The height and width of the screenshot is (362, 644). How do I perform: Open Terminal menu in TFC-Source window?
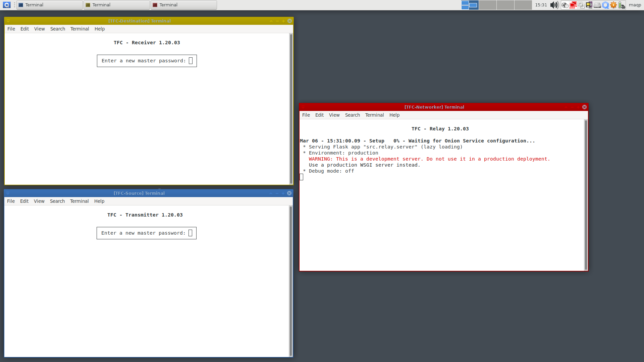(x=79, y=201)
